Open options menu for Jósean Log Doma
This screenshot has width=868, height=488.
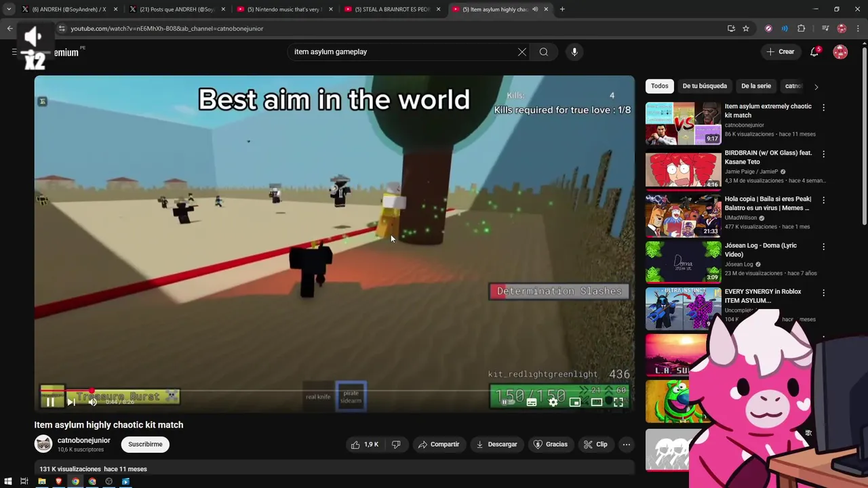click(824, 247)
